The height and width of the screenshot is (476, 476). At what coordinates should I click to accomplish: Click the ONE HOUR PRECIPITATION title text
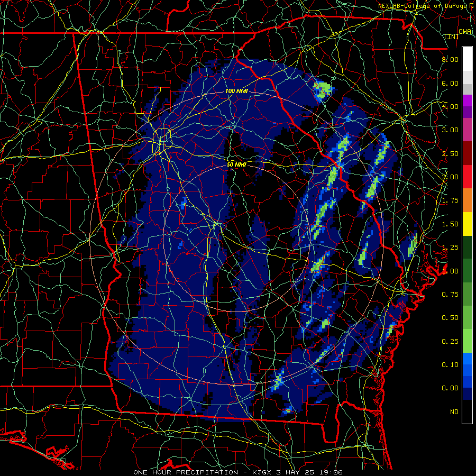(x=186, y=472)
